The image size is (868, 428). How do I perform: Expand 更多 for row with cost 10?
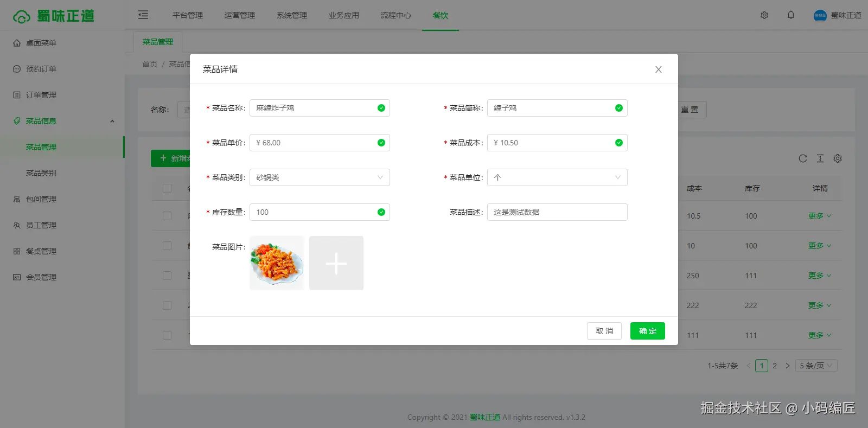tap(820, 246)
